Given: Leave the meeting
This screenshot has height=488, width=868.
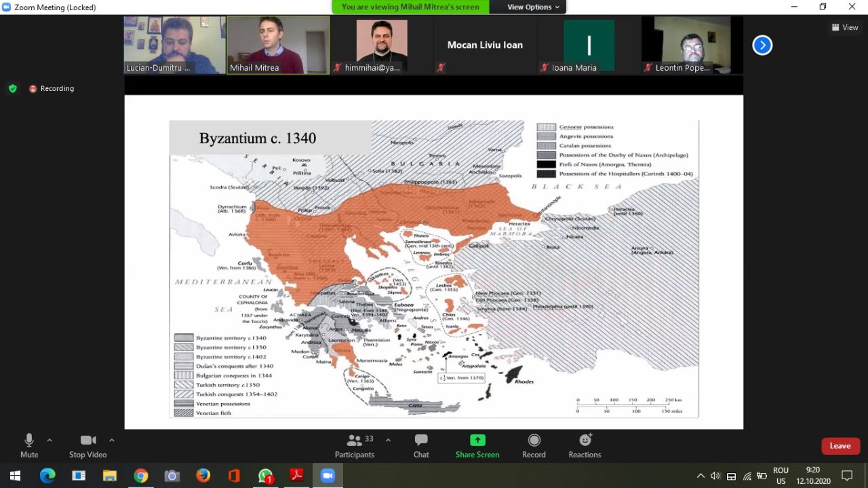Looking at the screenshot, I should click(840, 446).
